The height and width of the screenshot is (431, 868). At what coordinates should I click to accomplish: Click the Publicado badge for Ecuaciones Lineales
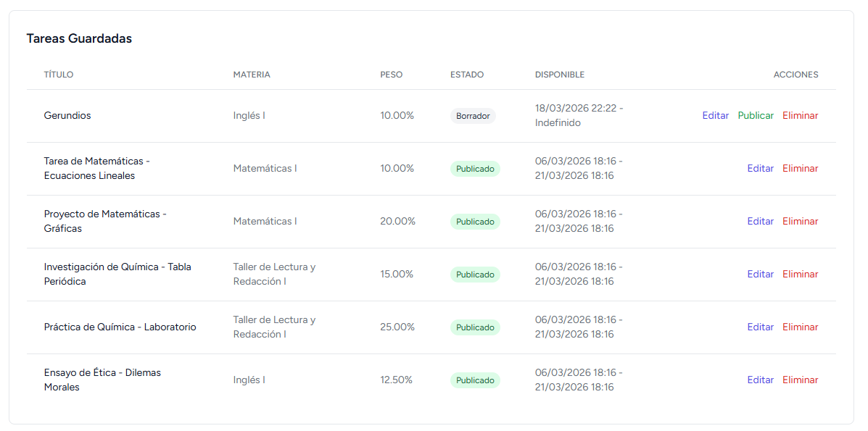point(475,169)
